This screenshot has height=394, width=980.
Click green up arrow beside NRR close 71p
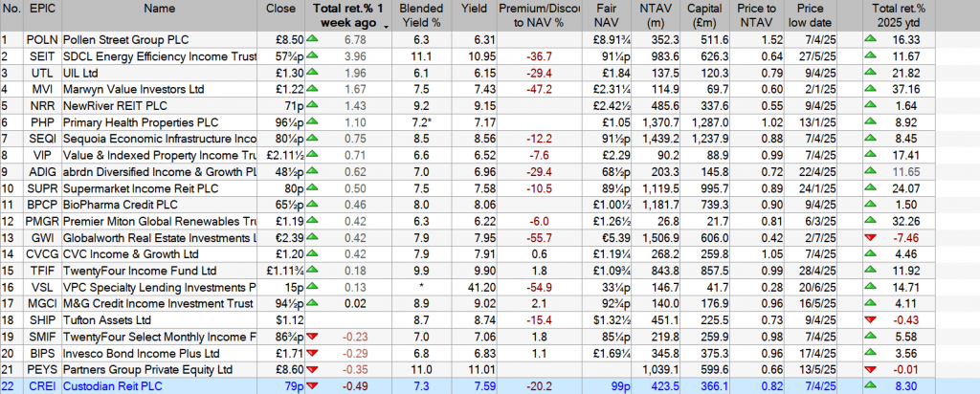[x=312, y=105]
